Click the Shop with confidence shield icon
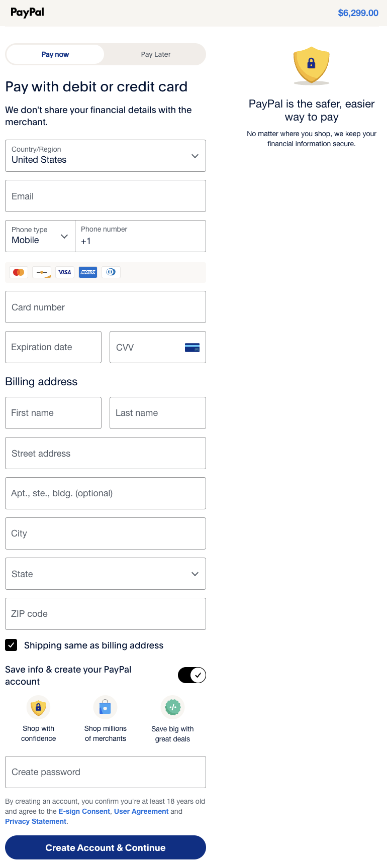The image size is (387, 868). [x=39, y=707]
